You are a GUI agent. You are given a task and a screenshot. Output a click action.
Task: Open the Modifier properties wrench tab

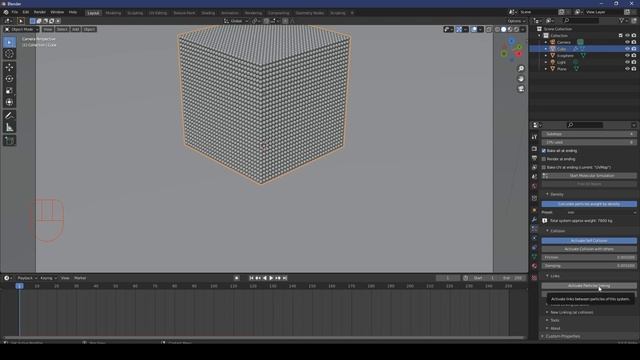click(x=534, y=220)
